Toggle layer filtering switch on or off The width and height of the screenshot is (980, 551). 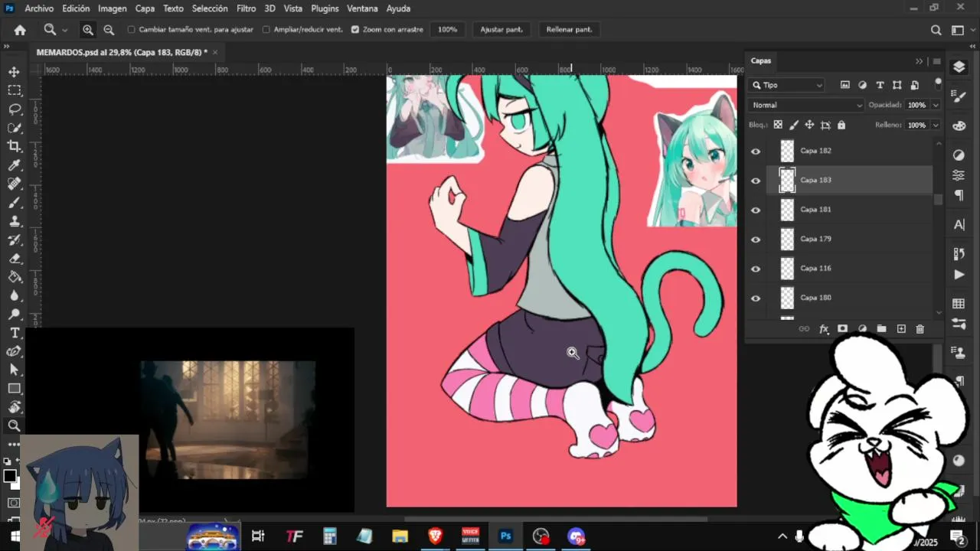(938, 83)
